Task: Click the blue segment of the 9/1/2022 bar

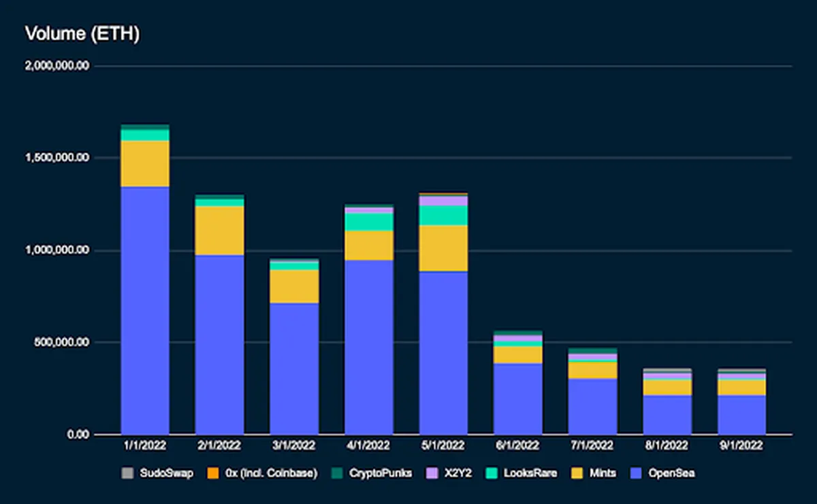Action: pos(741,414)
